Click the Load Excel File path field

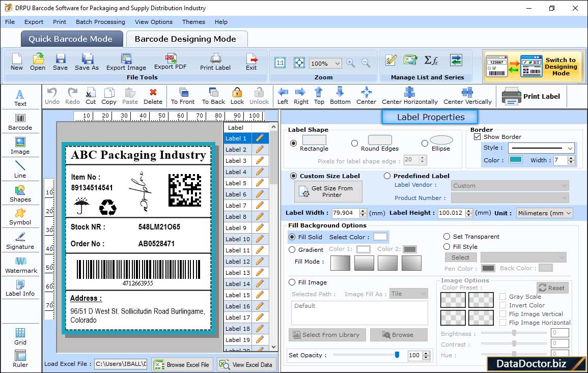[x=120, y=364]
